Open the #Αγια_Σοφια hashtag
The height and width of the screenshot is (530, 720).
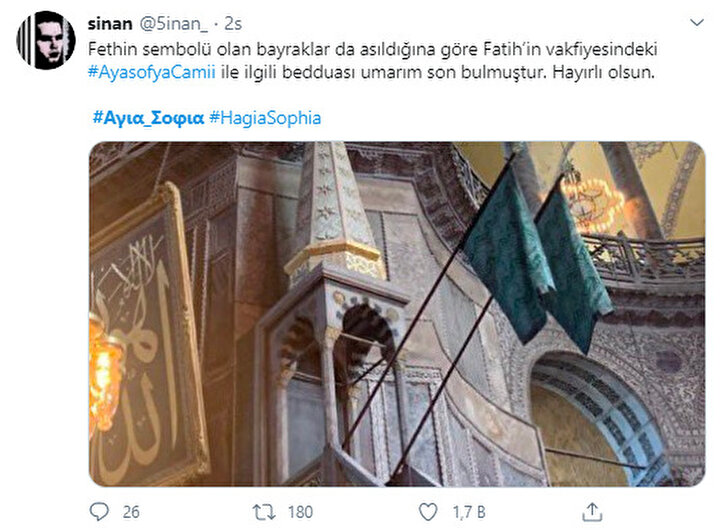(148, 118)
